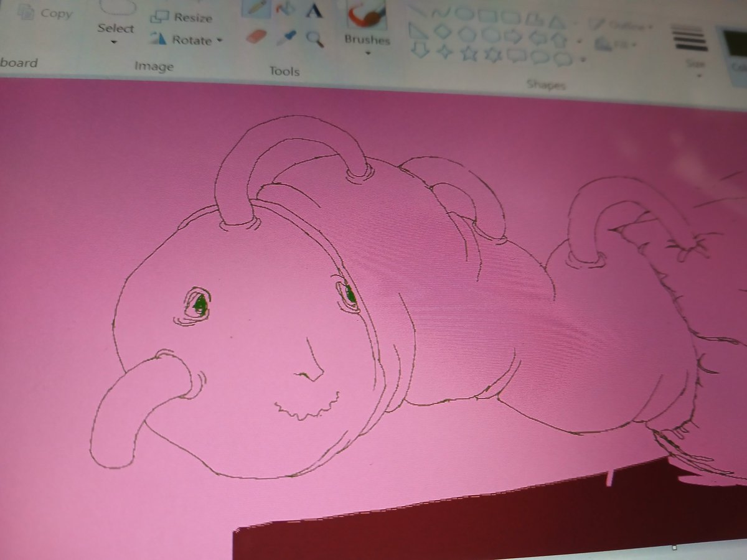
Task: Choose the Diamond shape
Action: 441,30
